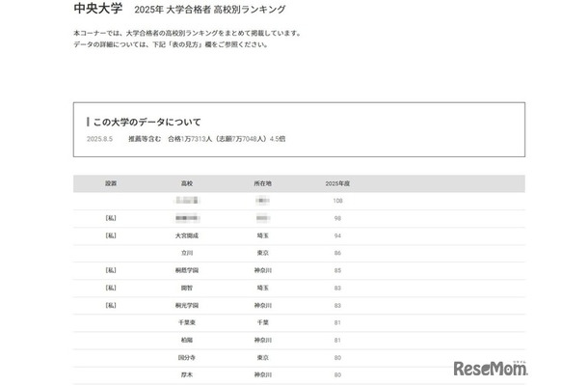
Task: Click the school name 国分寺
Action: [187, 357]
